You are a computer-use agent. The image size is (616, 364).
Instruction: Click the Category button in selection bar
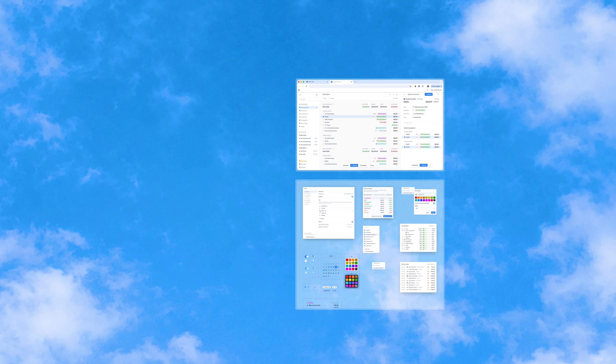click(364, 165)
